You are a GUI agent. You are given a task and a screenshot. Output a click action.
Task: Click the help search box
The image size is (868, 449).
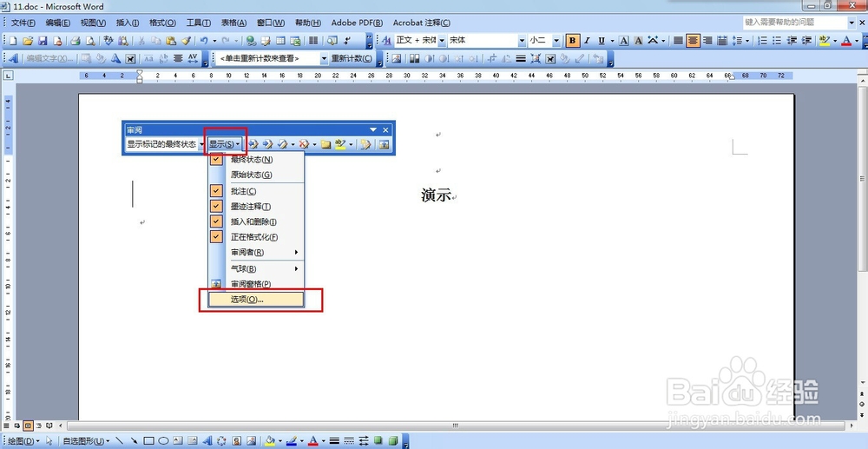(795, 22)
